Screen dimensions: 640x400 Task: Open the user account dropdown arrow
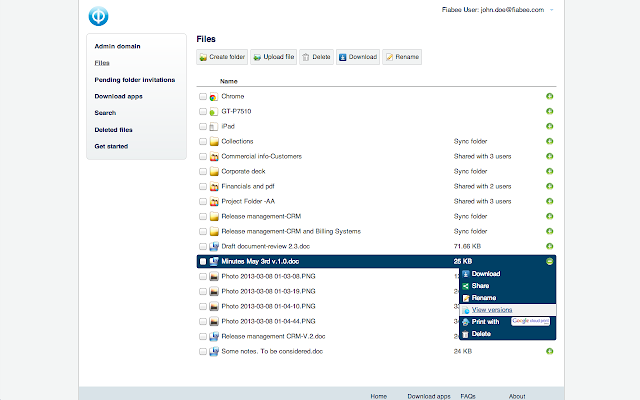[x=551, y=10]
